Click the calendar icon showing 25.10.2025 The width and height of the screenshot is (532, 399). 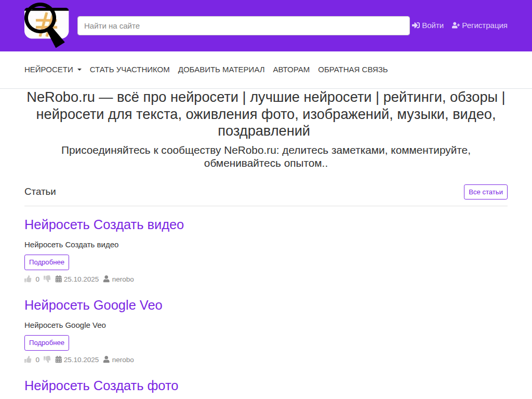(x=58, y=279)
